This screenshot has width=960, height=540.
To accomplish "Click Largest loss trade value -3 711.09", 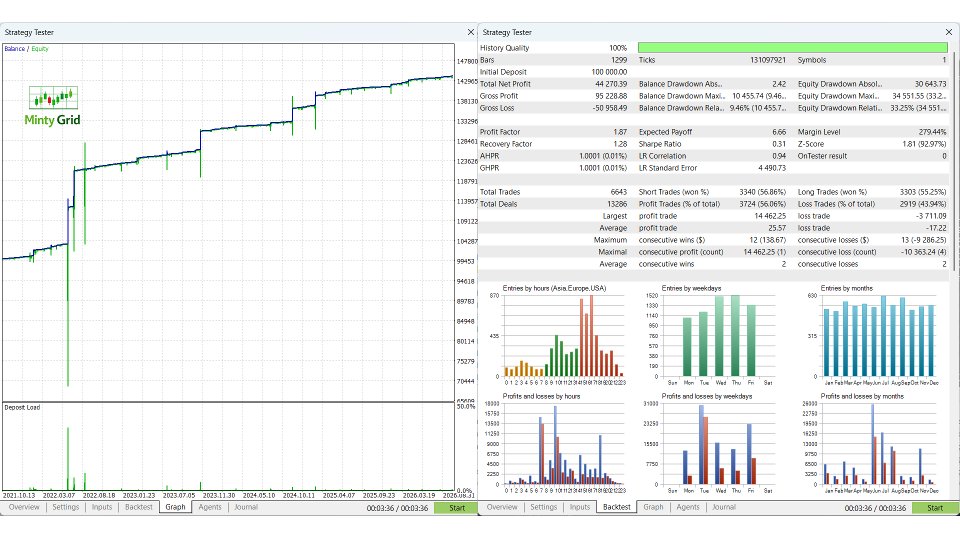I will pyautogui.click(x=931, y=216).
